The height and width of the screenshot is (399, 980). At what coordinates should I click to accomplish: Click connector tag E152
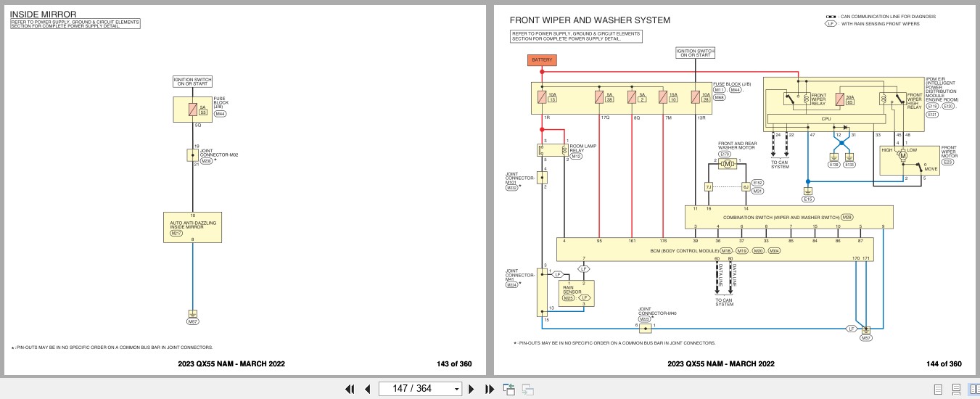[757, 183]
